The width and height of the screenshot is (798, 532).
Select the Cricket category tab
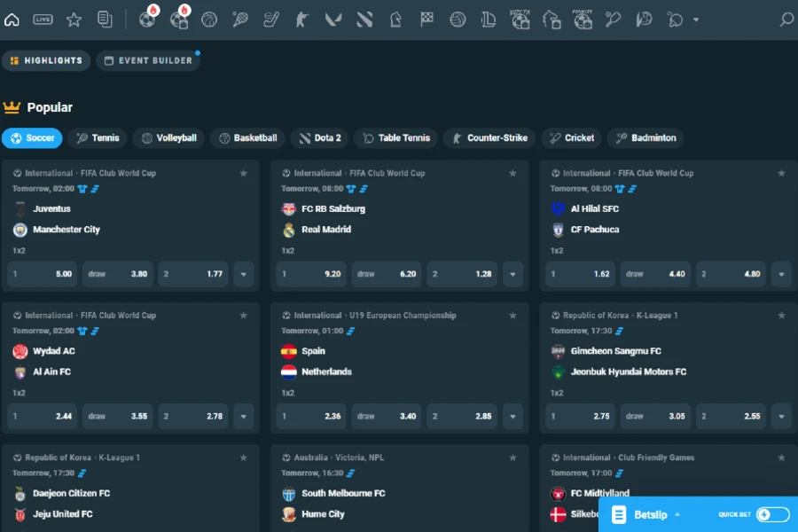click(570, 137)
